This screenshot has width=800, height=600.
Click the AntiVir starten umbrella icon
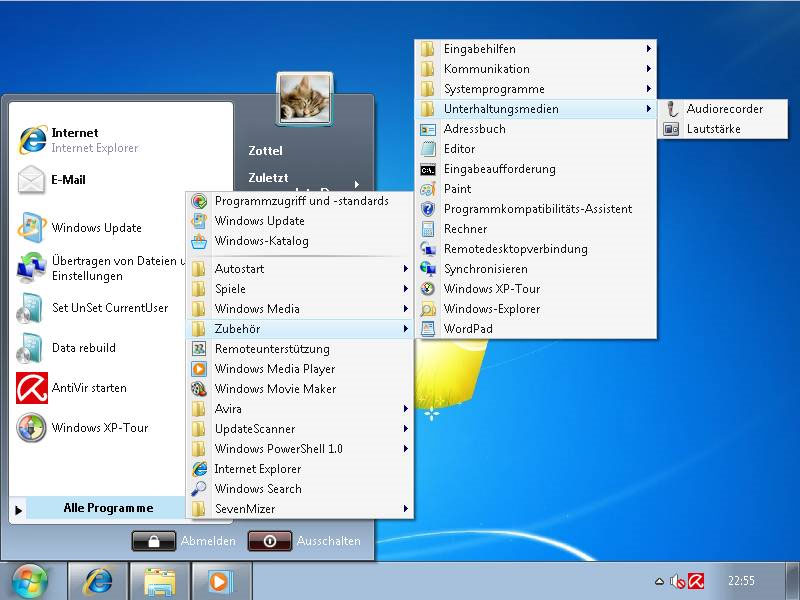(32, 388)
